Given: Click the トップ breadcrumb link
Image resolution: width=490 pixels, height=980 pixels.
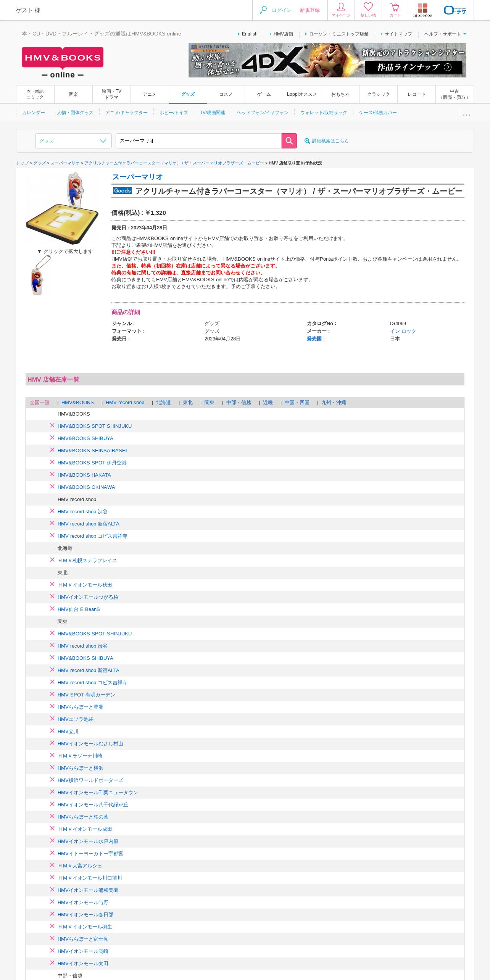Looking at the screenshot, I should (22, 163).
